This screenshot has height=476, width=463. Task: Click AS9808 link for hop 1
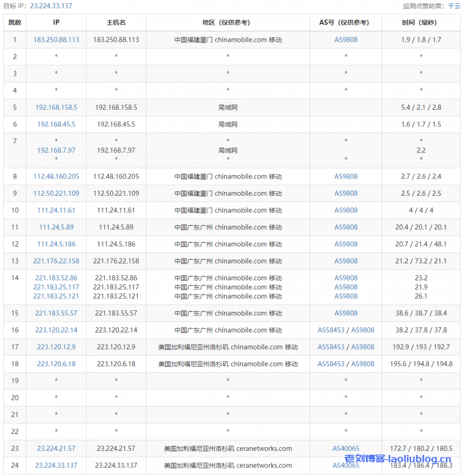tap(346, 40)
